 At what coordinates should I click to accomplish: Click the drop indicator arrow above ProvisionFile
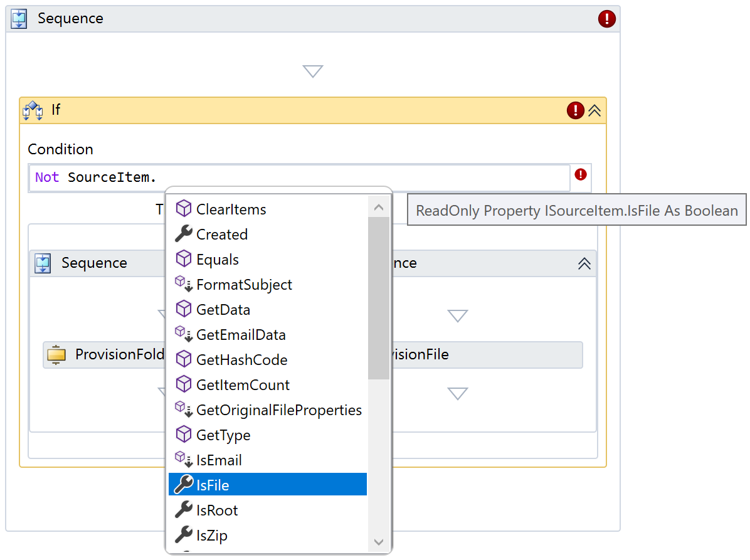coord(458,315)
